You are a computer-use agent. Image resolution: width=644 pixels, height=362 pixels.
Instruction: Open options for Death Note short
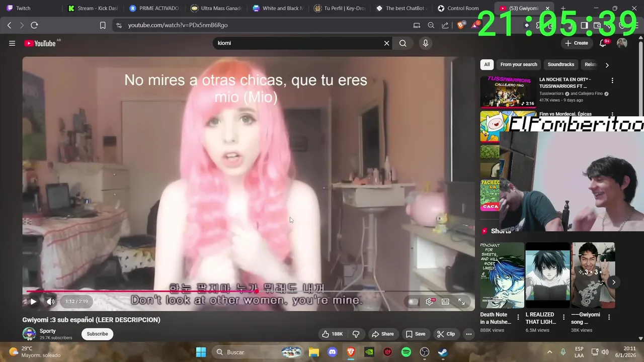coord(518,317)
